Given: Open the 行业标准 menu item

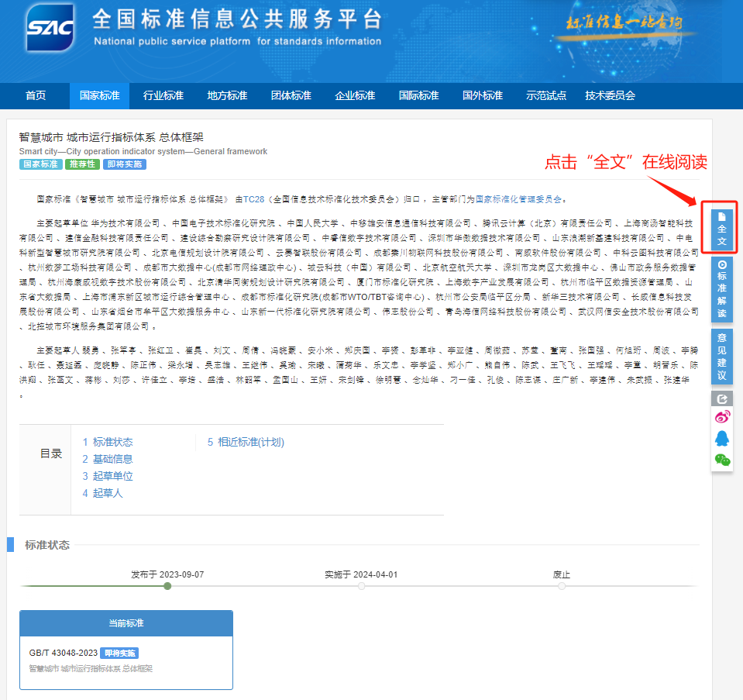Looking at the screenshot, I should click(x=163, y=96).
